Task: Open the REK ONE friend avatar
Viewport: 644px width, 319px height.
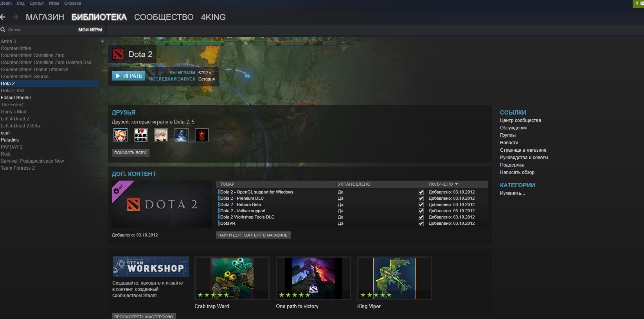Action: tap(141, 135)
